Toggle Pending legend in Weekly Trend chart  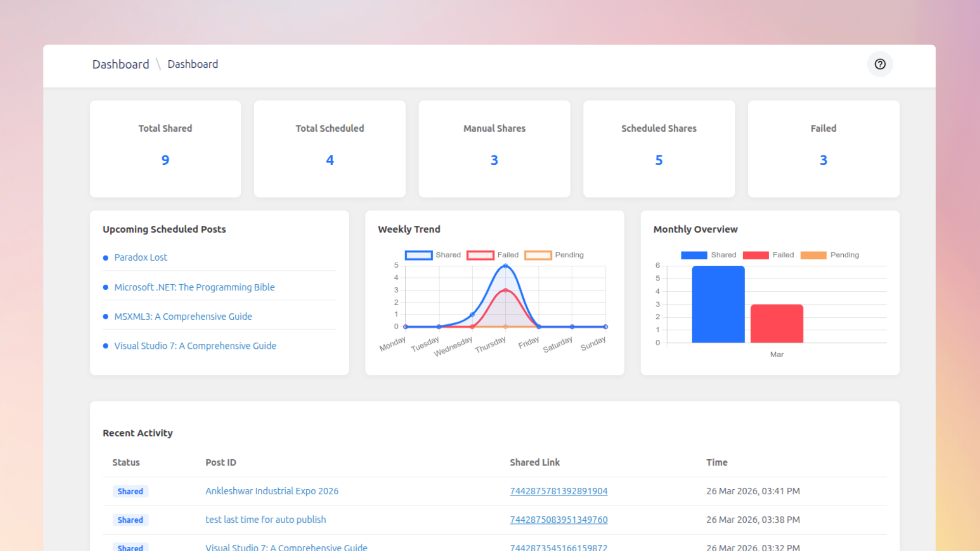click(554, 255)
